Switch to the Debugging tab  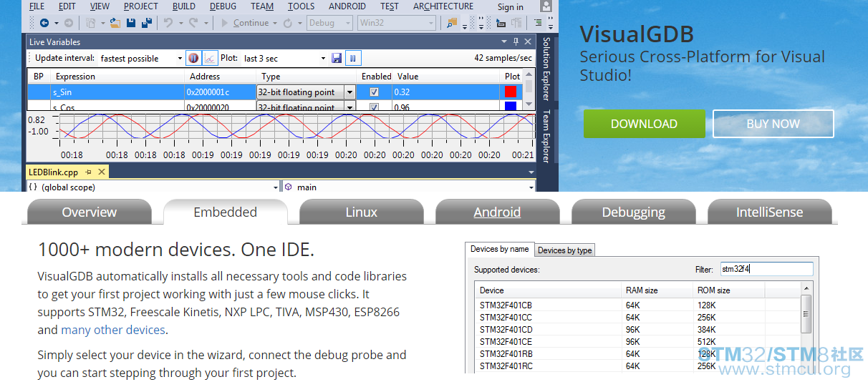(634, 212)
